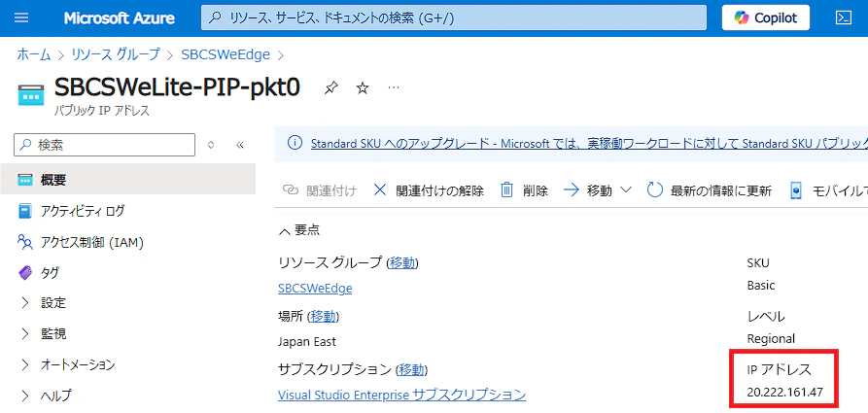The height and width of the screenshot is (413, 868).
Task: Click the IP アドレス label
Action: pos(779,370)
